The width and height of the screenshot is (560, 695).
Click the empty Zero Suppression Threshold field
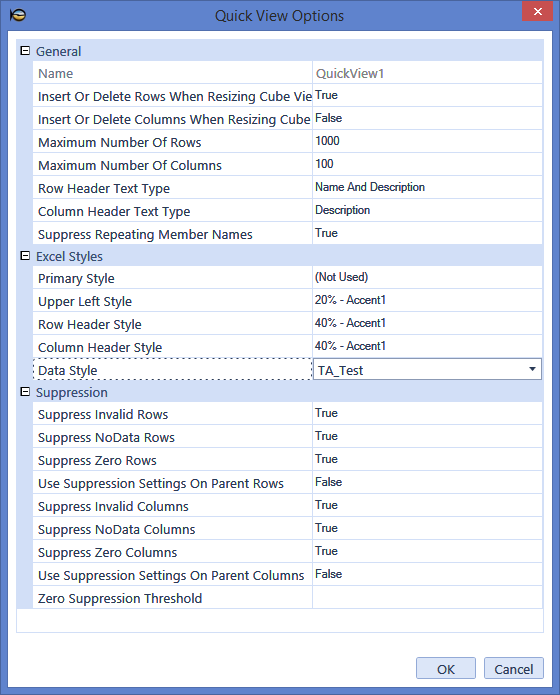click(427, 597)
